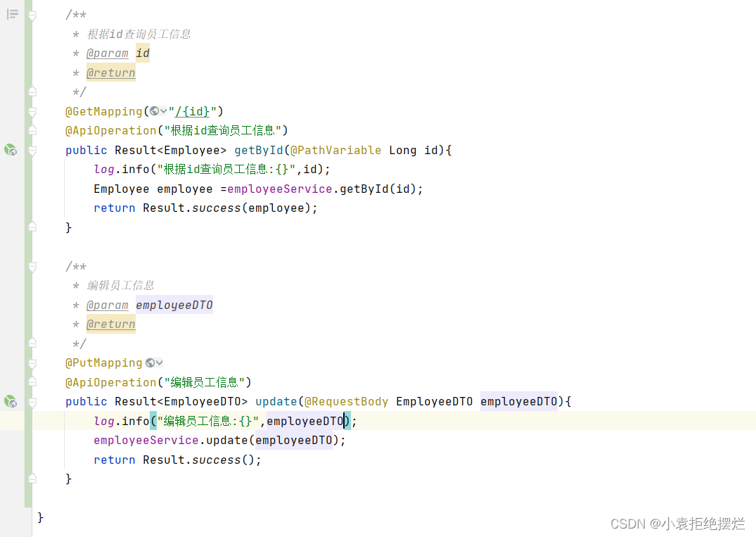Image resolution: width=756 pixels, height=537 pixels.
Task: Collapse fold marker at the @PutMapping line
Action: (x=32, y=363)
